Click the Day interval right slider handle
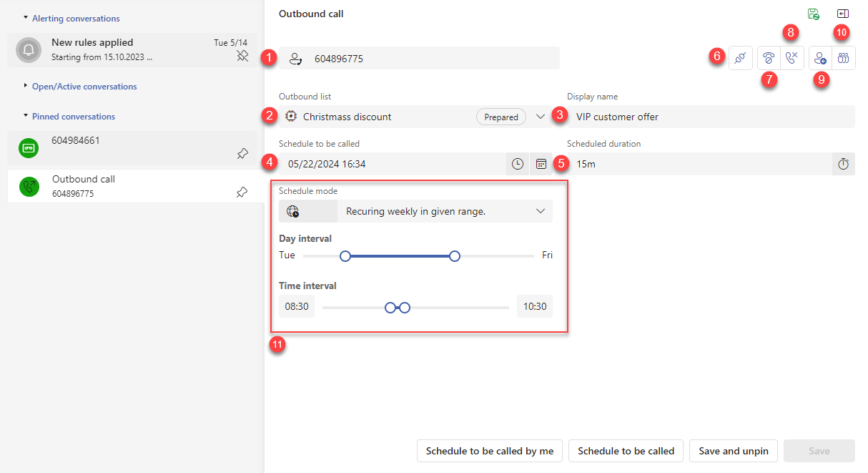Screen dimensions: 868x473 tap(455, 255)
